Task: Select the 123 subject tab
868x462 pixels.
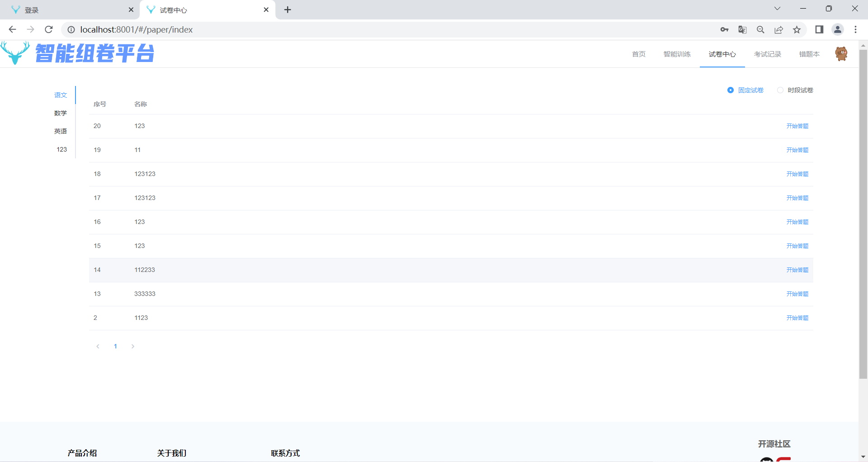Action: click(61, 149)
